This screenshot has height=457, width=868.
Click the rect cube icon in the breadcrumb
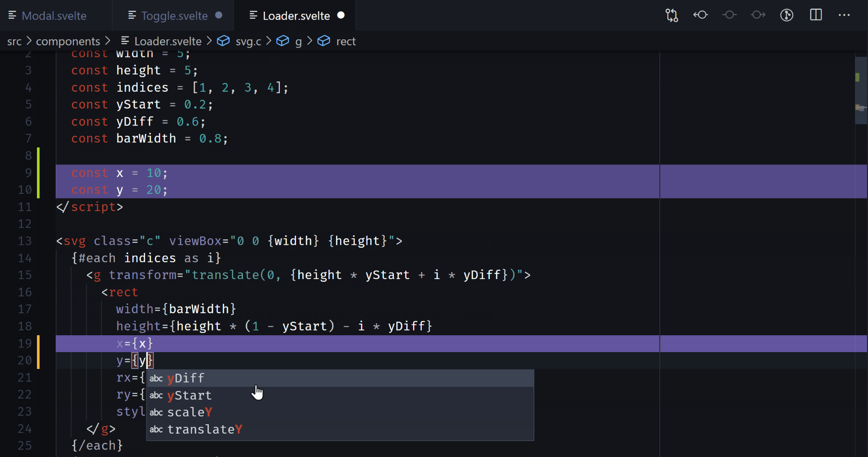coord(324,41)
